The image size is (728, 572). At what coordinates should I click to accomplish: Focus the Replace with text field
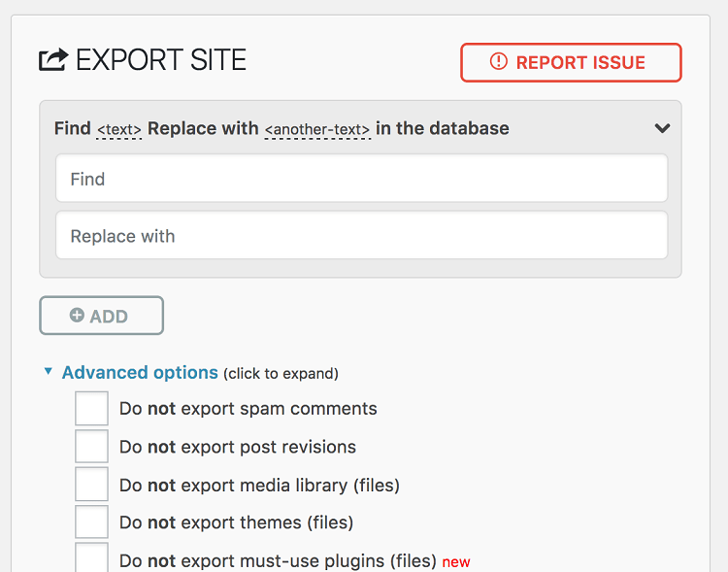pyautogui.click(x=362, y=236)
